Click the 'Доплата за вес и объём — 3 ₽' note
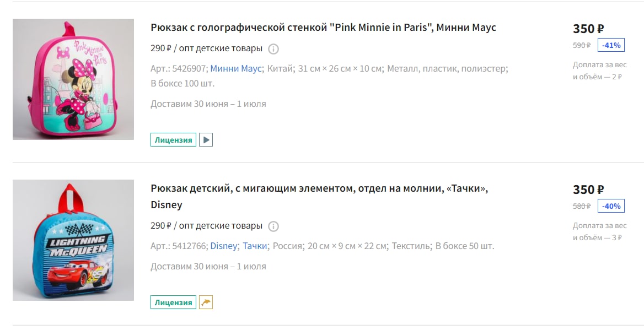 click(x=600, y=231)
